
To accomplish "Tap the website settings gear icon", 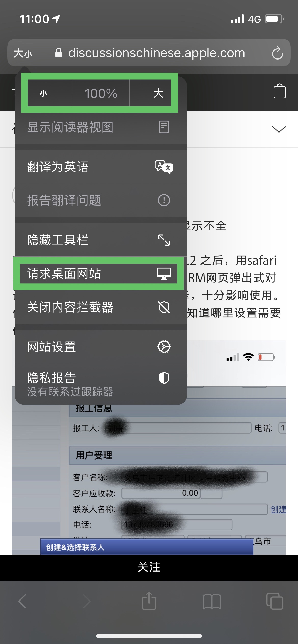I will click(164, 347).
